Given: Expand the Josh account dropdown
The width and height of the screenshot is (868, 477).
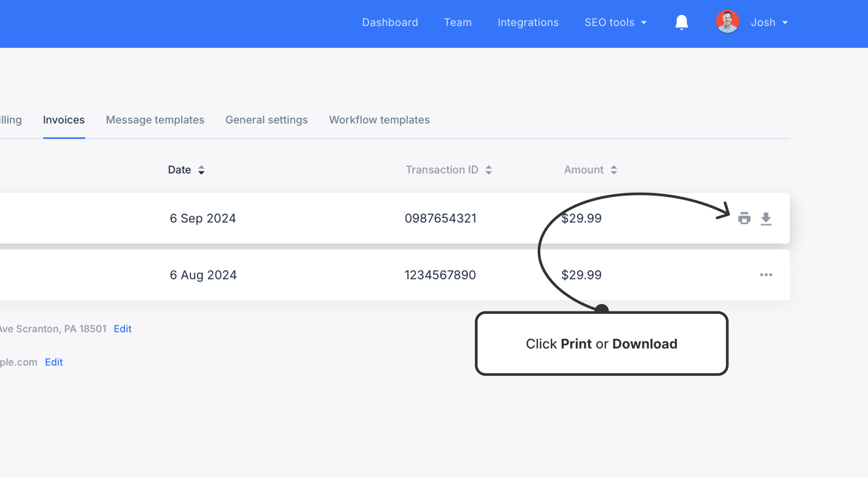Looking at the screenshot, I should point(786,22).
